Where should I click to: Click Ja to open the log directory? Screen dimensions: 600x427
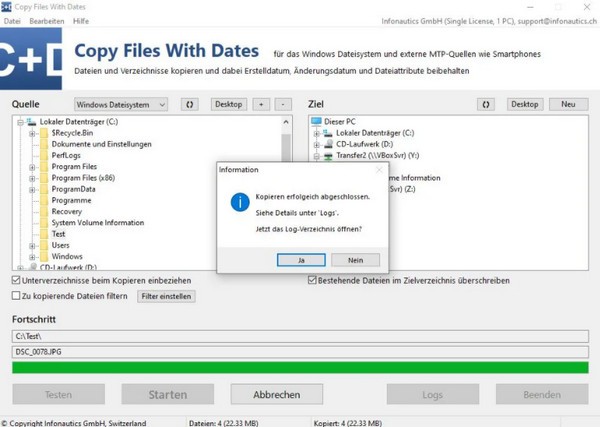tap(302, 260)
